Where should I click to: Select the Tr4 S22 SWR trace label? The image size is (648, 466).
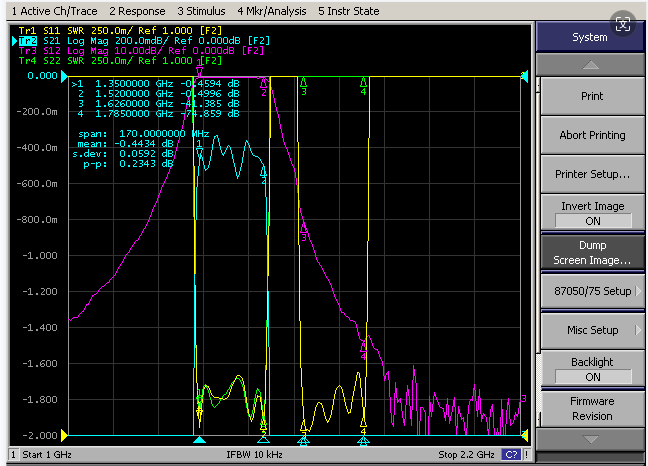pyautogui.click(x=120, y=61)
